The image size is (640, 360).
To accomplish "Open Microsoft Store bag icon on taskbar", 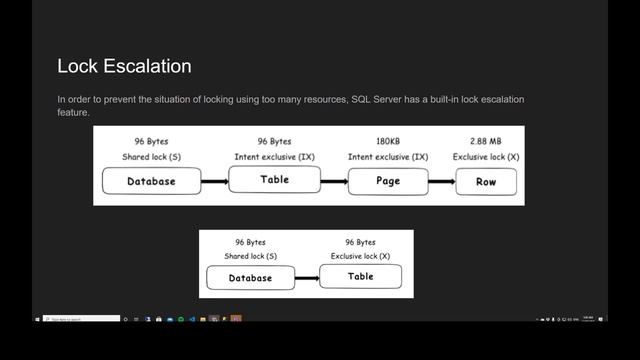I will pyautogui.click(x=159, y=319).
